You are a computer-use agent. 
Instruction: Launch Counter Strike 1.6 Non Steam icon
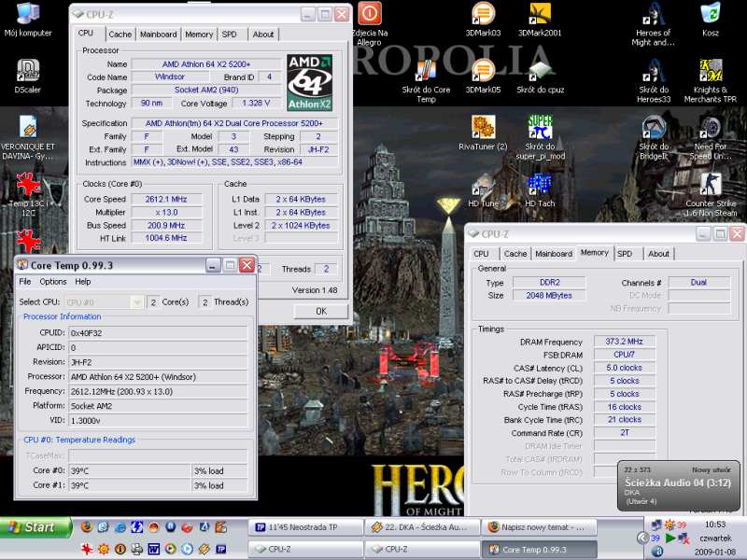711,184
